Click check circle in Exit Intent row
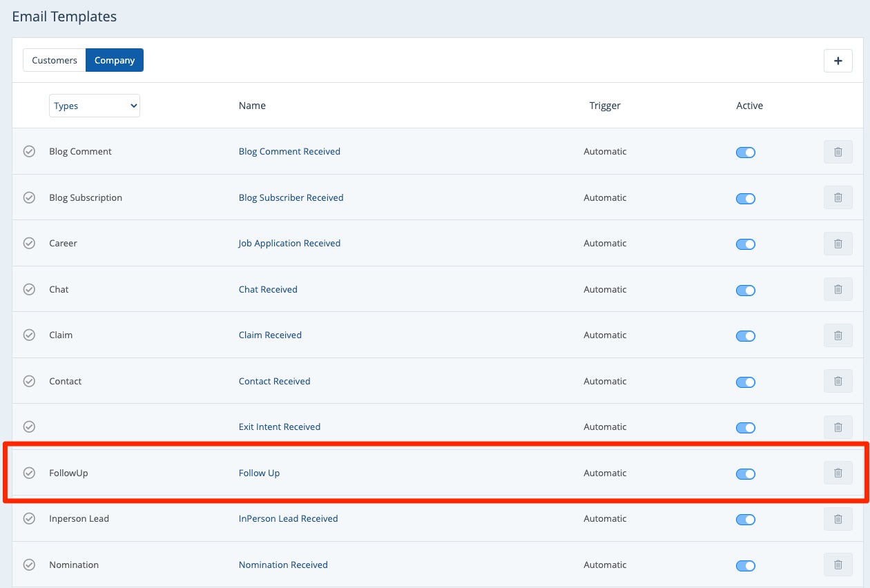Viewport: 870px width, 588px height. [29, 427]
